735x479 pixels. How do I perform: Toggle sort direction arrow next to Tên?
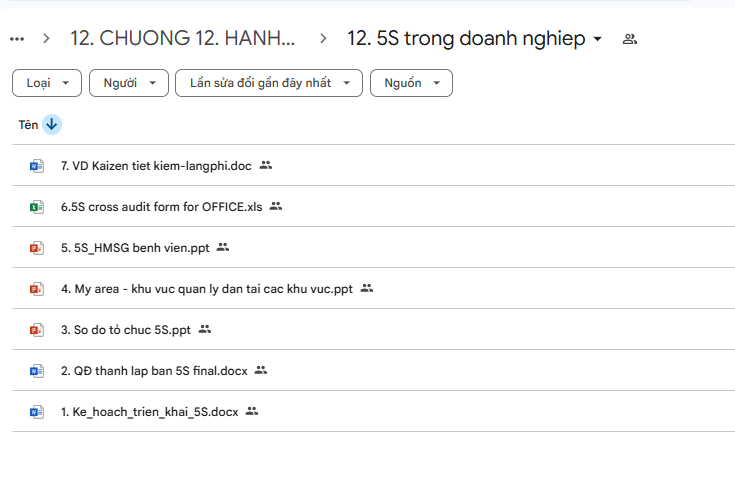(52, 125)
